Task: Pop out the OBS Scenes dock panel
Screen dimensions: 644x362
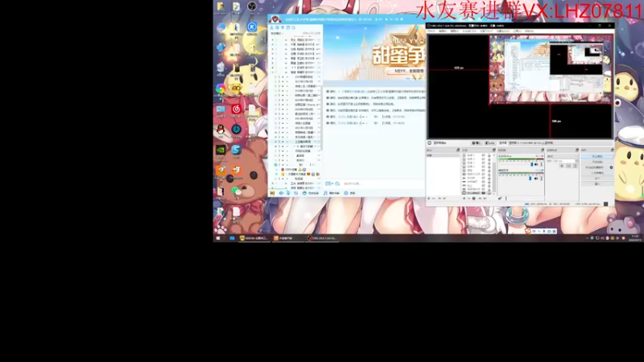Action: click(x=458, y=150)
